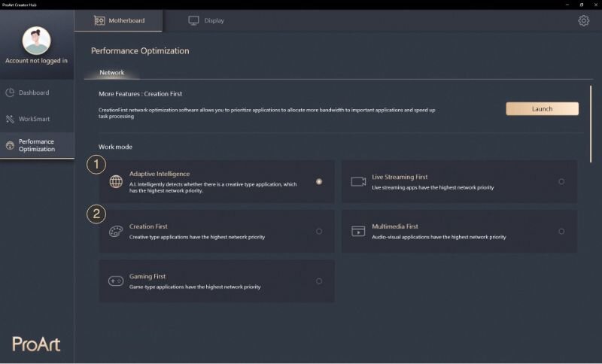The height and width of the screenshot is (364, 602).
Task: Click the Multimedia First player icon
Action: (x=358, y=232)
